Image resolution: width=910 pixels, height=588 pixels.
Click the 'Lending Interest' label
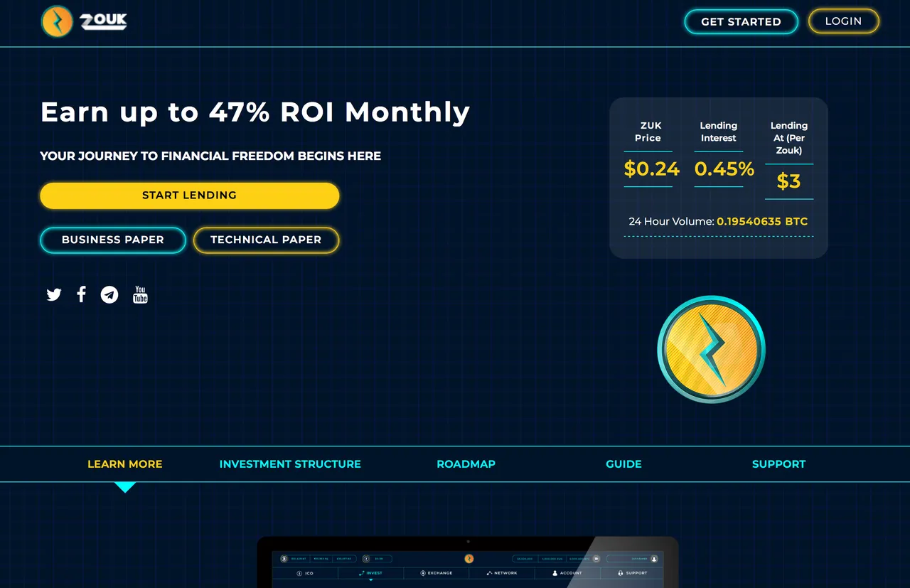[x=719, y=132]
